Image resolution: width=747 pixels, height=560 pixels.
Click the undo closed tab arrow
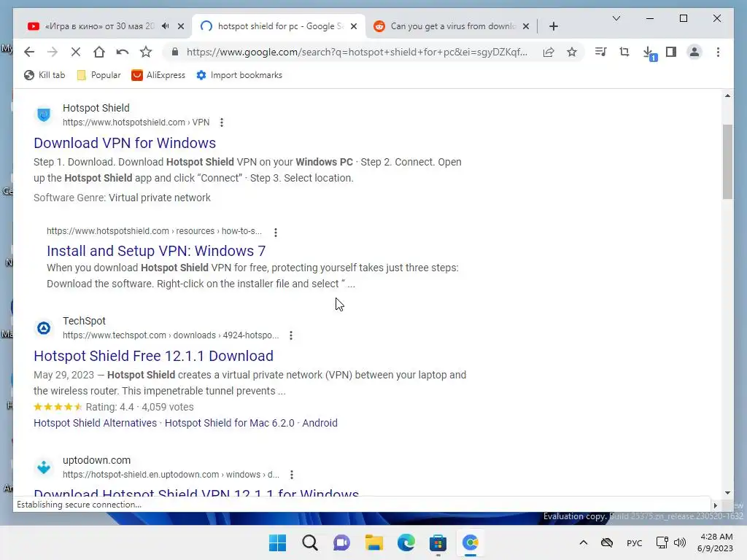(123, 52)
